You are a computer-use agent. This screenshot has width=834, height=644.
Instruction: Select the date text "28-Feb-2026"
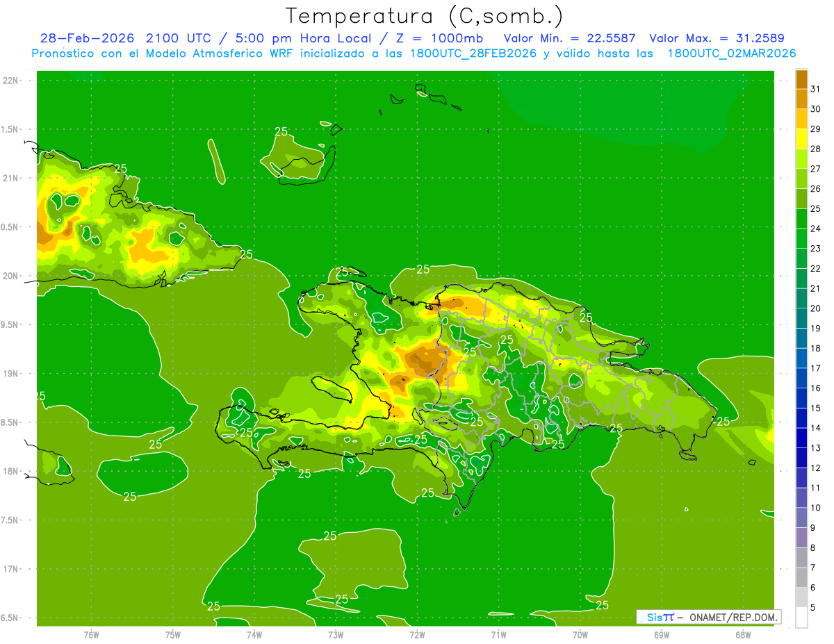(87, 38)
